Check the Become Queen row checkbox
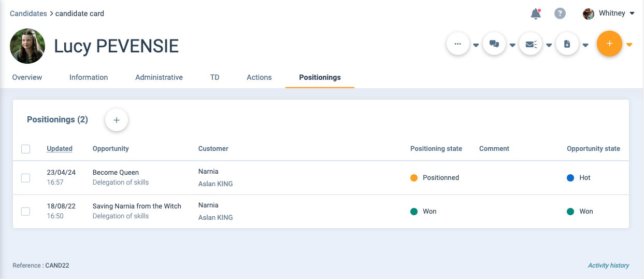This screenshot has width=644, height=279. pyautogui.click(x=25, y=178)
